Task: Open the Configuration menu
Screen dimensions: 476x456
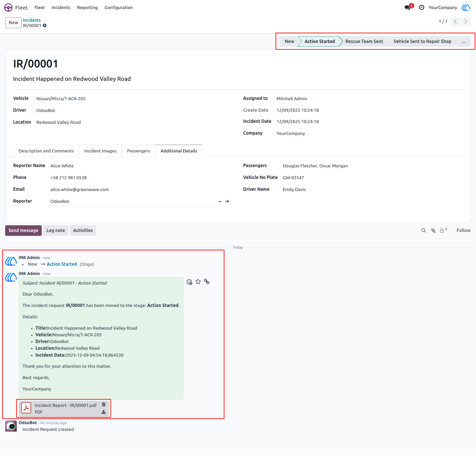Action: click(x=119, y=7)
